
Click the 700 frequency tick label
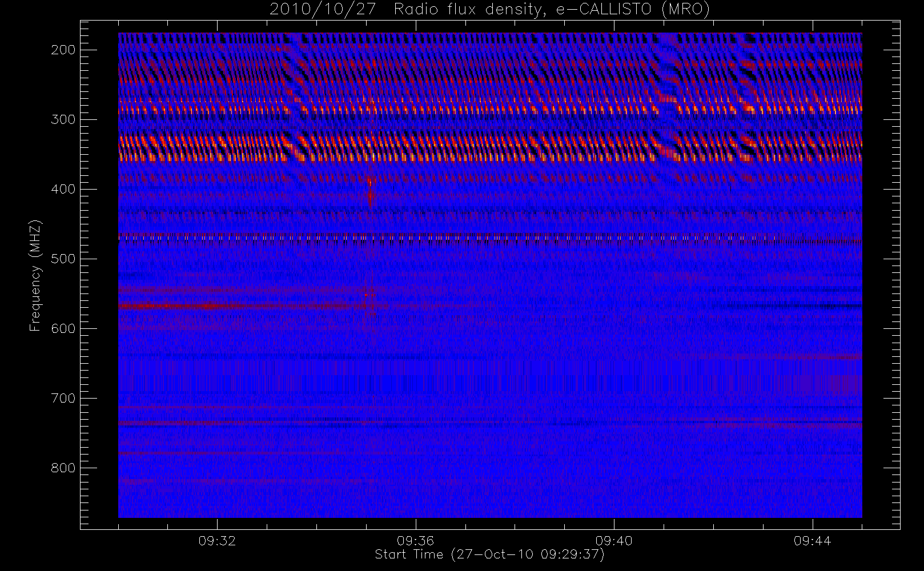coord(63,398)
